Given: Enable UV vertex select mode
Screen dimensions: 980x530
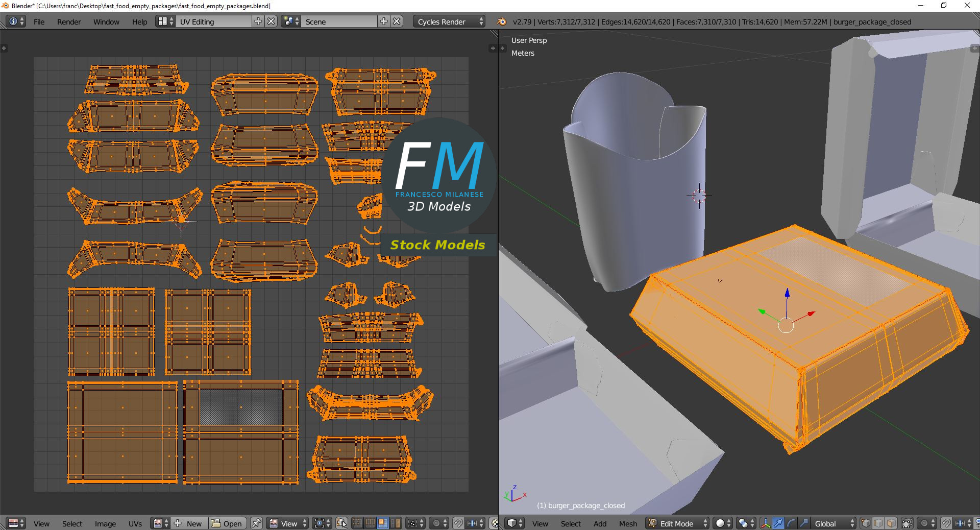Looking at the screenshot, I should 357,523.
